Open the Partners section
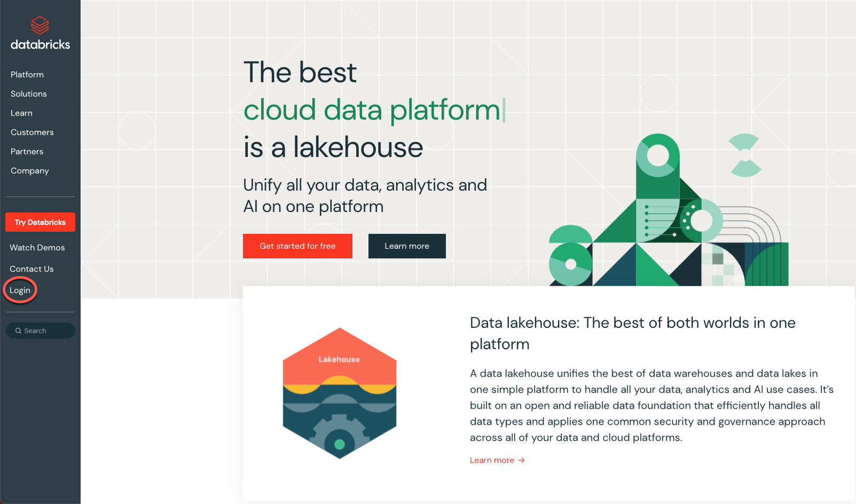 pos(27,151)
